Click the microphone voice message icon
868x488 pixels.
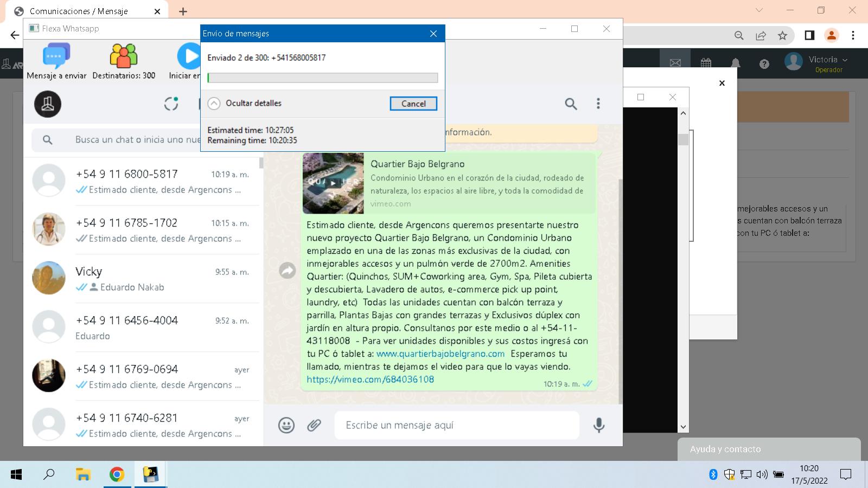pos(599,425)
